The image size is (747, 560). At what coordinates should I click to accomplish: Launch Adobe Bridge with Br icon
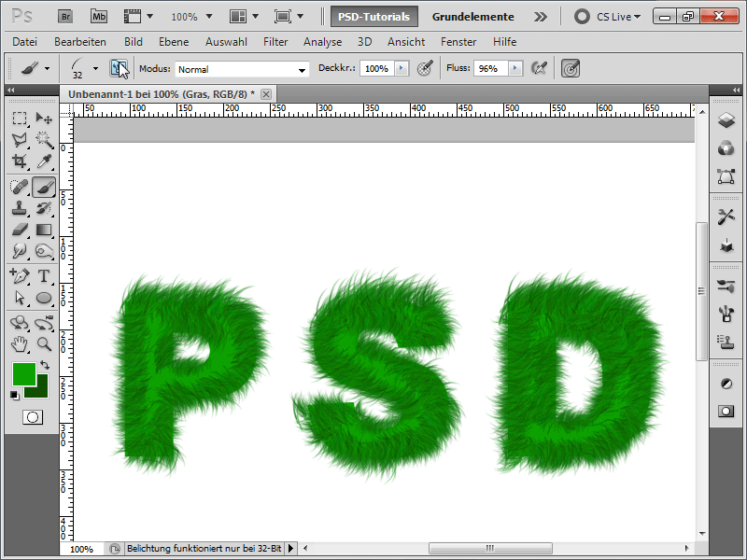65,17
